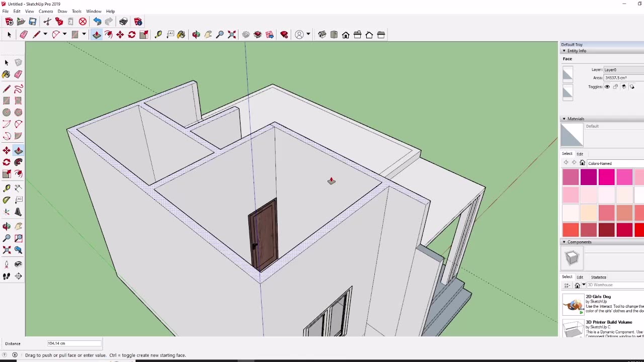Click the Undo arrow icon
Viewport: 644px width, 362px height.
pos(97,22)
